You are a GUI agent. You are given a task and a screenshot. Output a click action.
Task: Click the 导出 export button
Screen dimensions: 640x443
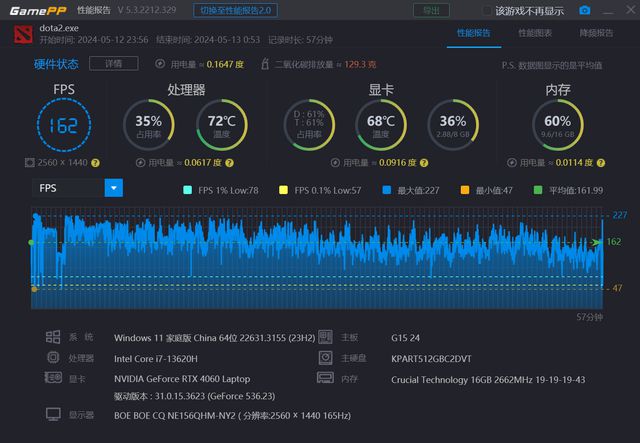[430, 11]
